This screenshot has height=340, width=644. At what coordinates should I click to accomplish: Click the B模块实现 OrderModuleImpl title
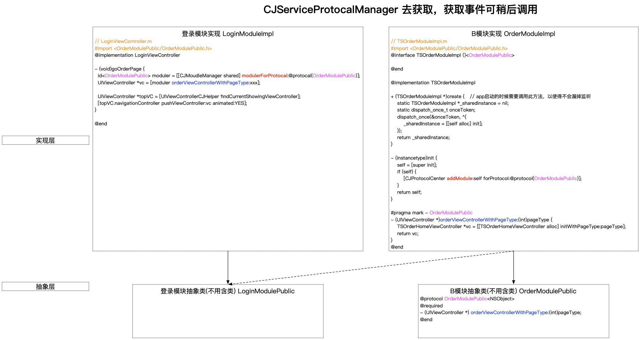tap(513, 34)
